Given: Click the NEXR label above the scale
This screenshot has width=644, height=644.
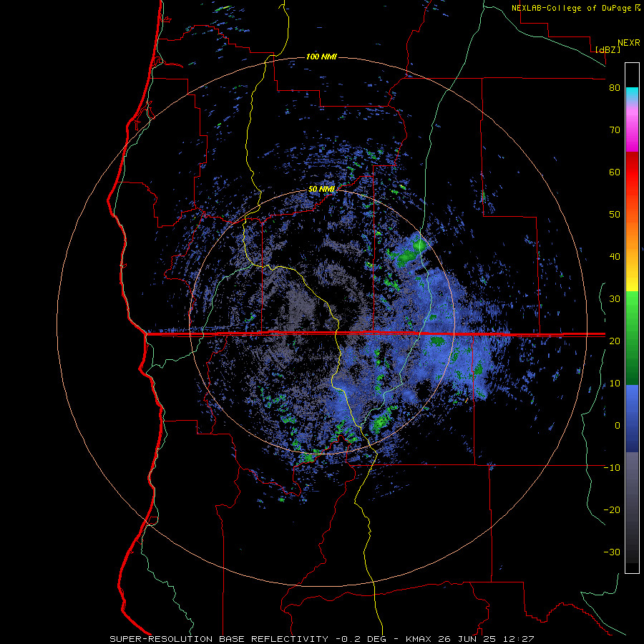Looking at the screenshot, I should pyautogui.click(x=628, y=43).
